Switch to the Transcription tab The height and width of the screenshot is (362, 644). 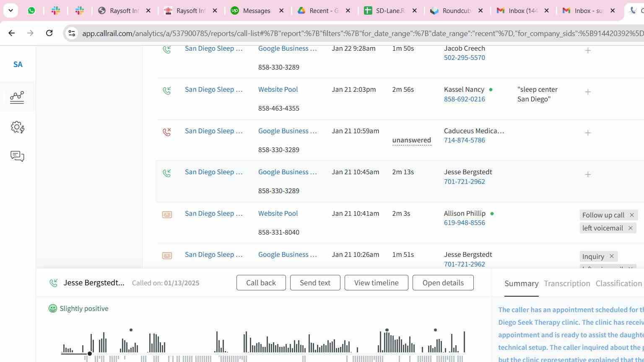coord(567,284)
